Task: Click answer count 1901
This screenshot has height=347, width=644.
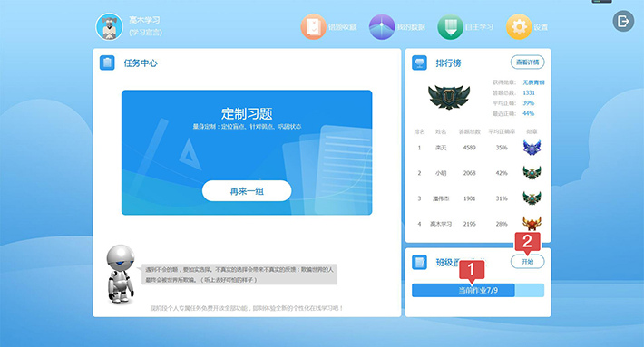Action: tap(470, 198)
